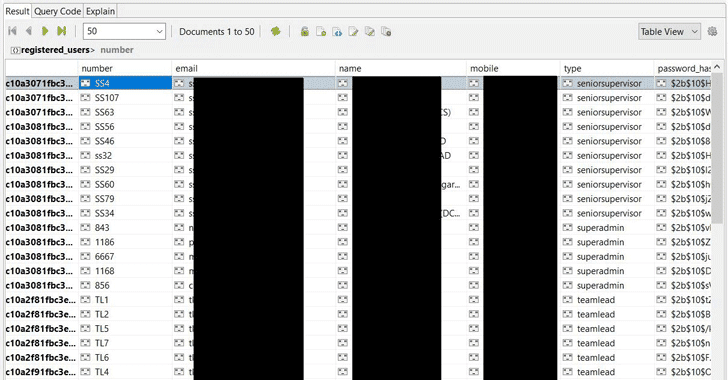Select the cell with number TL5
The height and width of the screenshot is (380, 728).
[125, 328]
